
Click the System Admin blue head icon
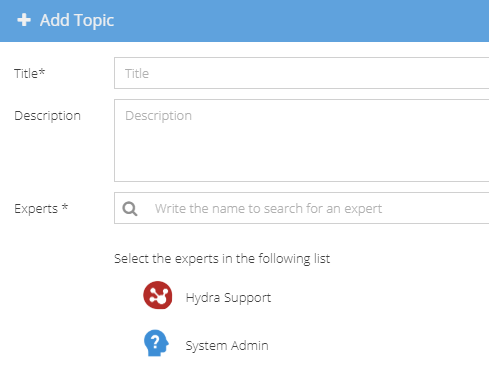point(156,343)
